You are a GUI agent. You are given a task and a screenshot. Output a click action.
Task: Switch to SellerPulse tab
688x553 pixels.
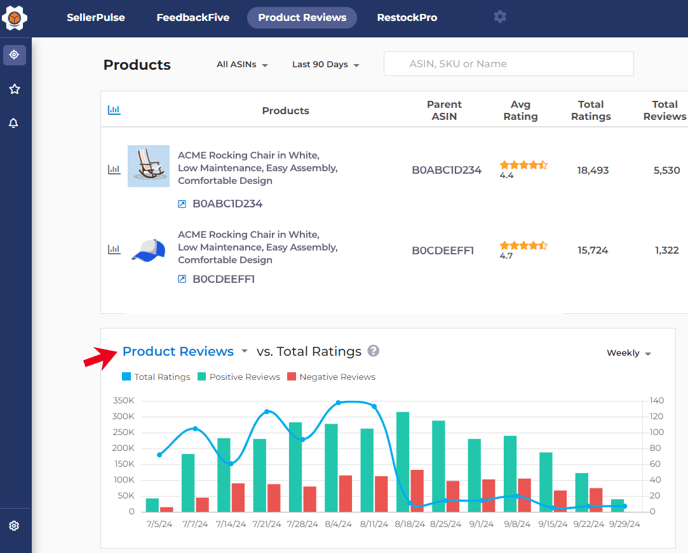(96, 18)
